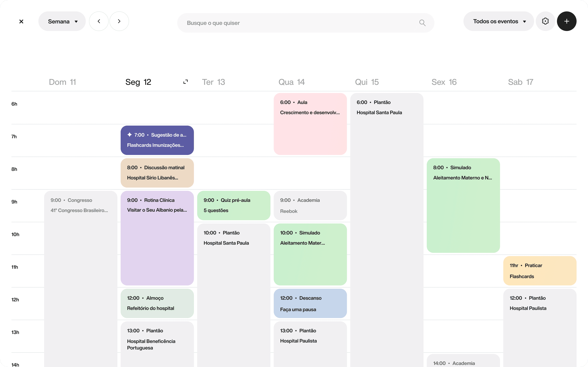Select the Sab 17 day header
Viewport: 588px width, 367px height.
(520, 82)
